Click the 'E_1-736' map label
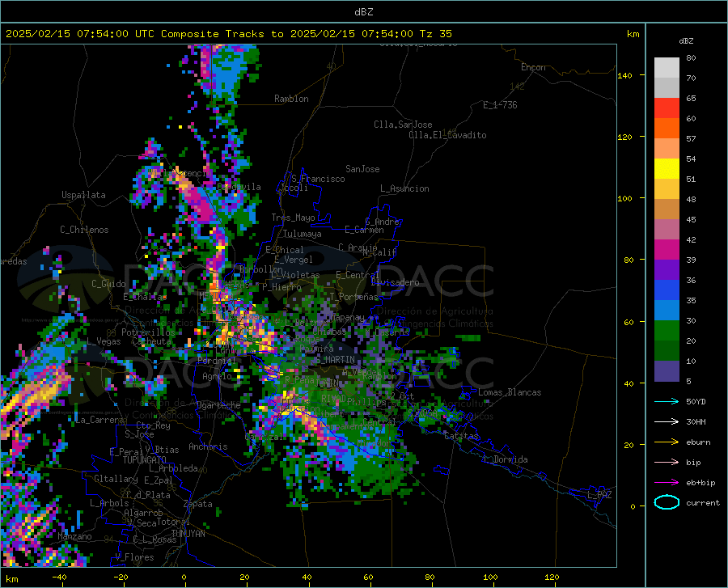Viewport: 728px width, 588px height. (x=500, y=105)
